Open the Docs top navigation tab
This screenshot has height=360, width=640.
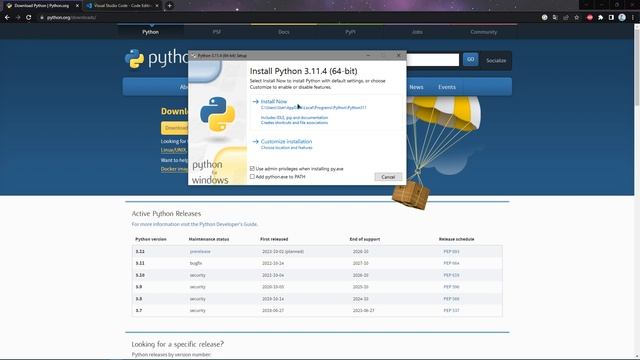(x=284, y=32)
